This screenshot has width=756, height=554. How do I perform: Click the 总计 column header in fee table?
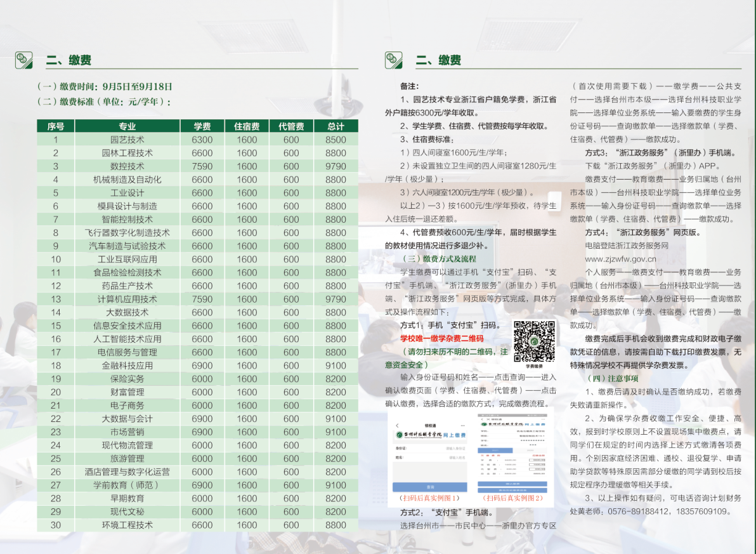[x=336, y=126]
